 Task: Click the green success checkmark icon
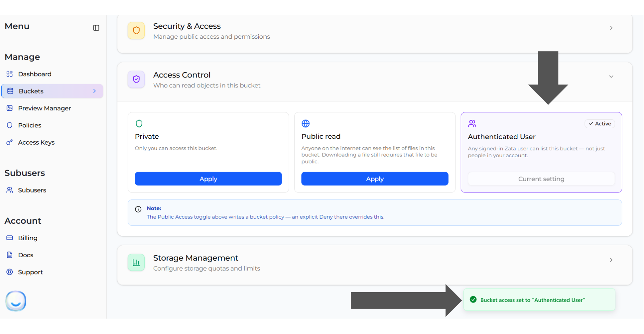click(x=473, y=300)
